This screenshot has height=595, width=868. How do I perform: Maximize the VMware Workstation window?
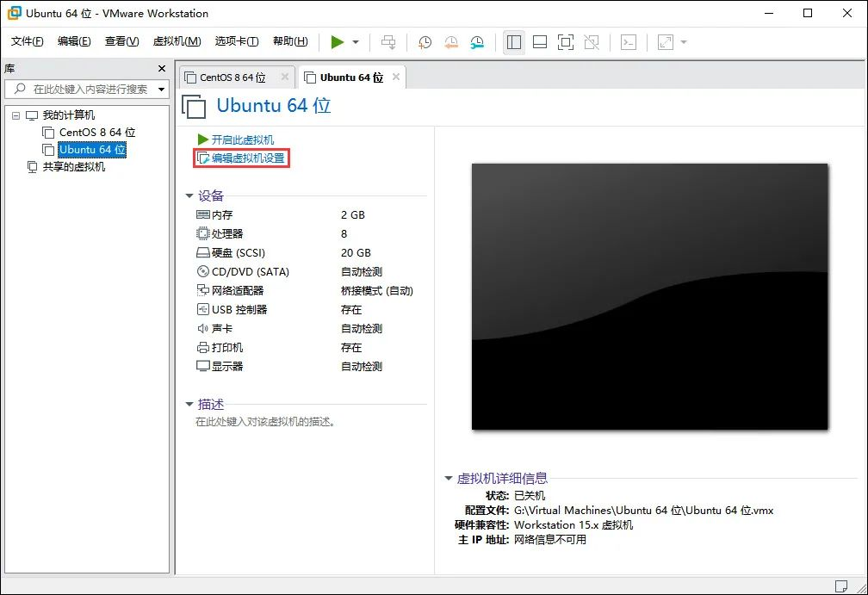click(808, 13)
